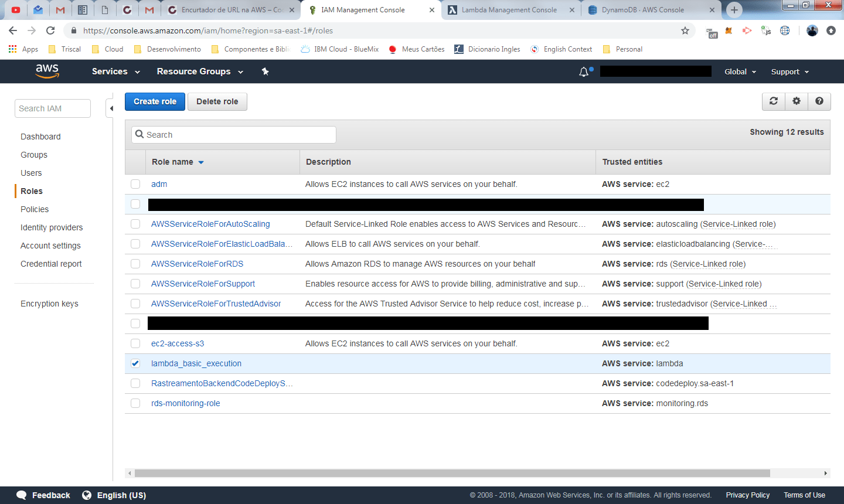This screenshot has height=504, width=844.
Task: Open Encryption keys in sidebar
Action: tap(49, 304)
